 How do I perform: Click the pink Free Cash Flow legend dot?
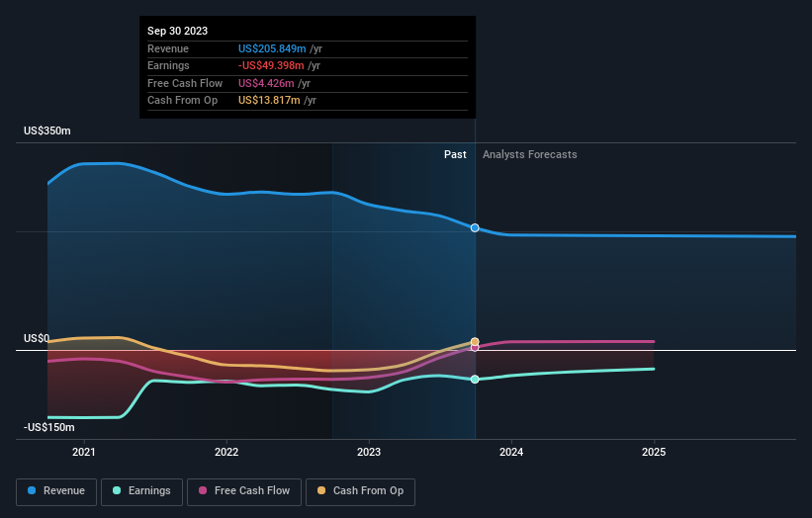203,490
